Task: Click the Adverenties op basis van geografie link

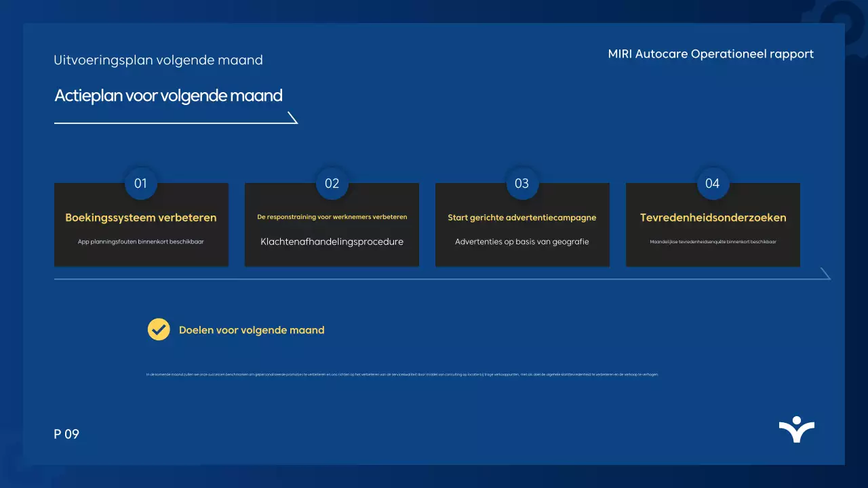Action: [522, 241]
